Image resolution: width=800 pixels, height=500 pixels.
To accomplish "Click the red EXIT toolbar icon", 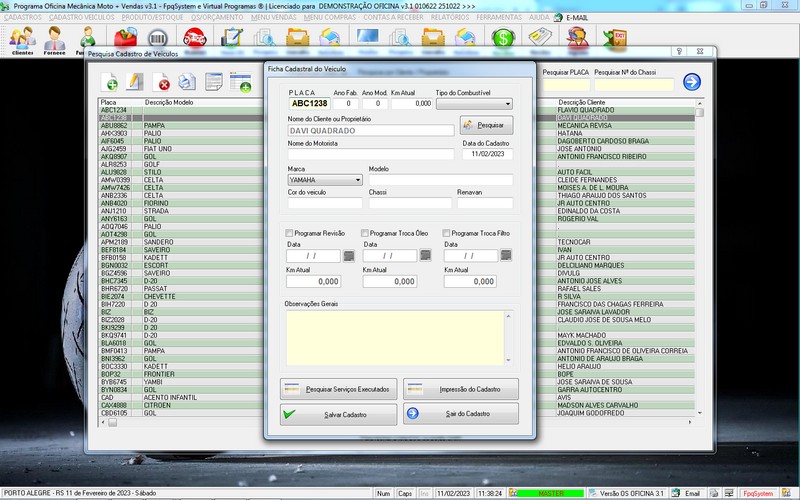I will point(617,38).
